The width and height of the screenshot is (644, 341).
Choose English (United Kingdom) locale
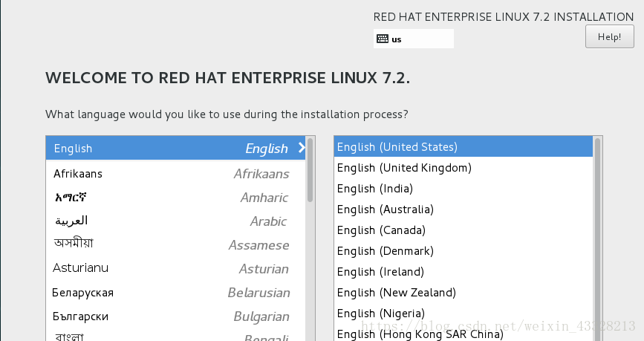[x=464, y=168]
